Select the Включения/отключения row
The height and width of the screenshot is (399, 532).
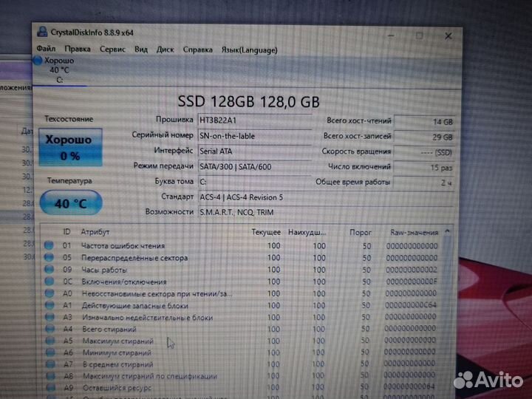click(242, 282)
